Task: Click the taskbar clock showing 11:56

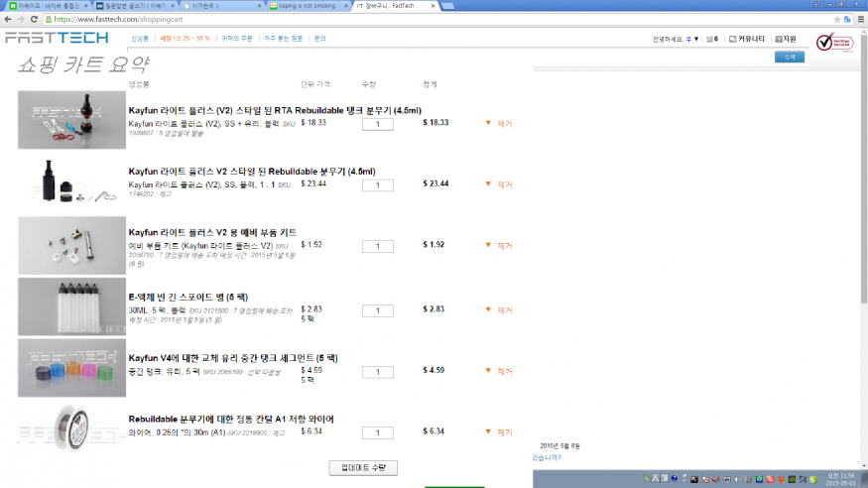Action: coord(840,479)
